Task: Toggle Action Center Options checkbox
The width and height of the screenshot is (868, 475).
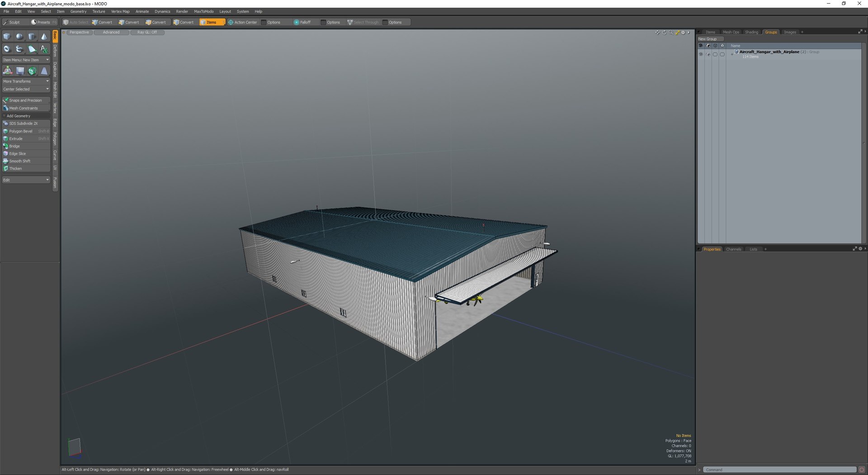Action: 264,22
